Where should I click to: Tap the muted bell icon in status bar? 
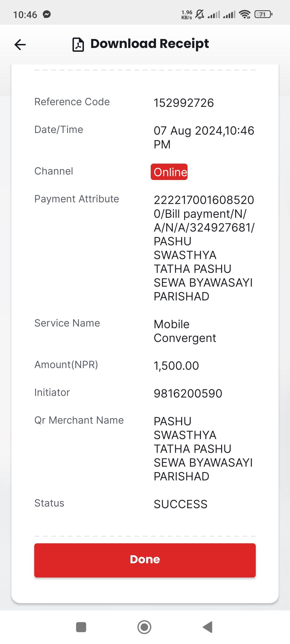click(x=199, y=14)
